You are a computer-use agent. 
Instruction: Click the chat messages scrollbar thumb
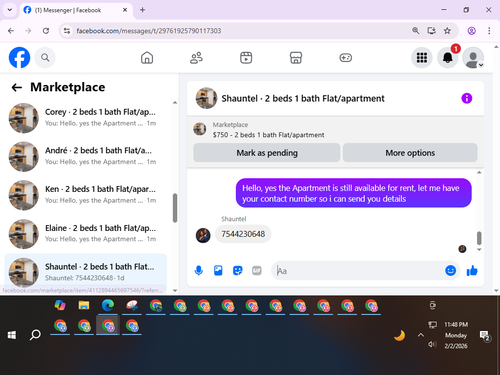(479, 238)
